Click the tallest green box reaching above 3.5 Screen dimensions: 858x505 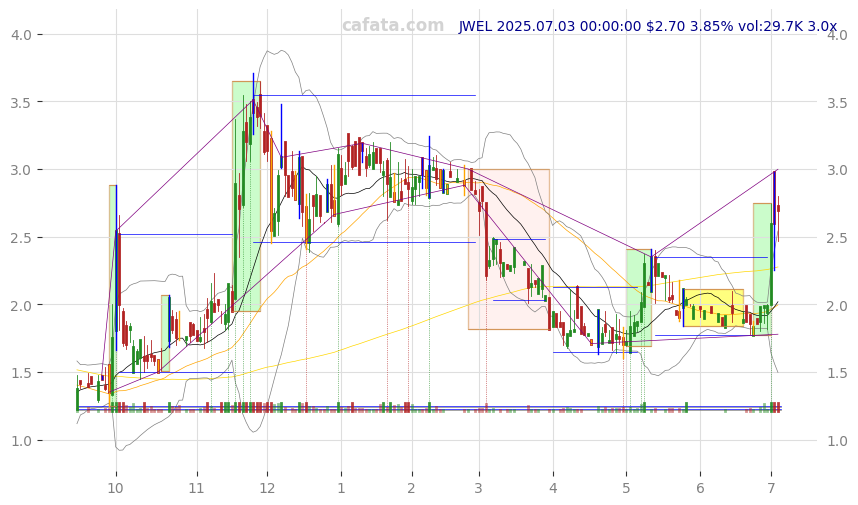[246, 196]
